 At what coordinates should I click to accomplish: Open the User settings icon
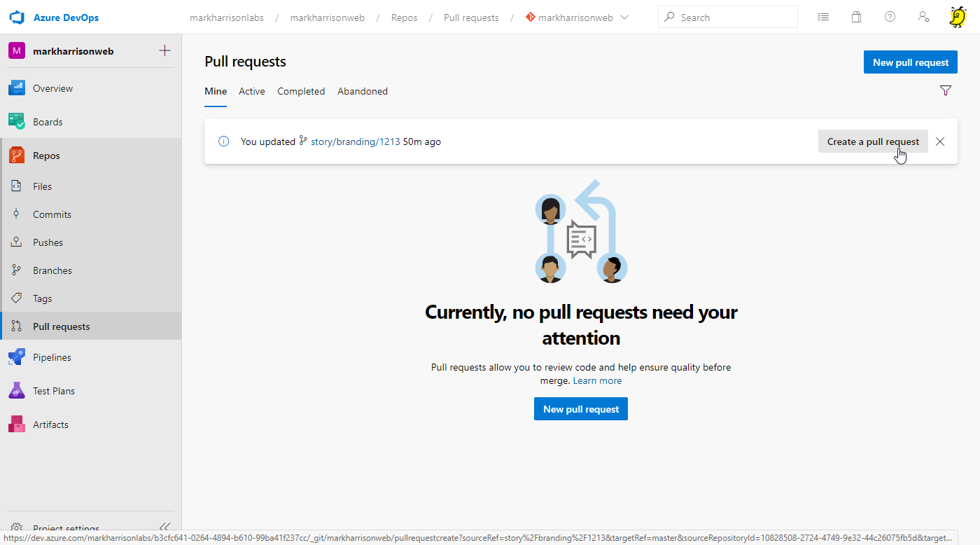pos(923,17)
